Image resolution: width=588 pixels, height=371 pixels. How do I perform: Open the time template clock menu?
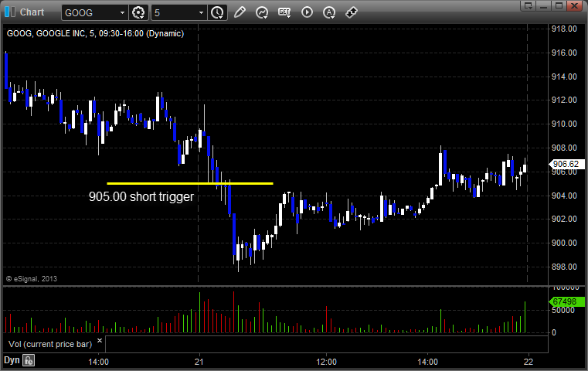pos(217,13)
